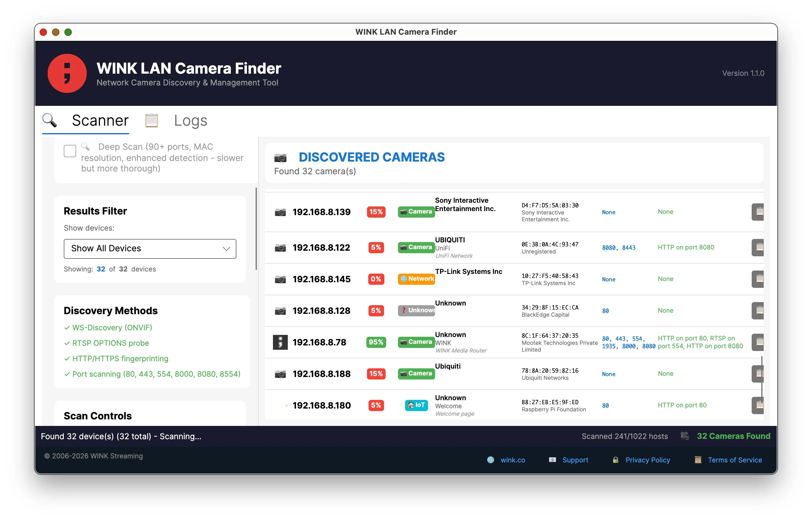This screenshot has height=520, width=812.
Task: Click copy icon for 192.168.8.122 row
Action: pyautogui.click(x=759, y=247)
